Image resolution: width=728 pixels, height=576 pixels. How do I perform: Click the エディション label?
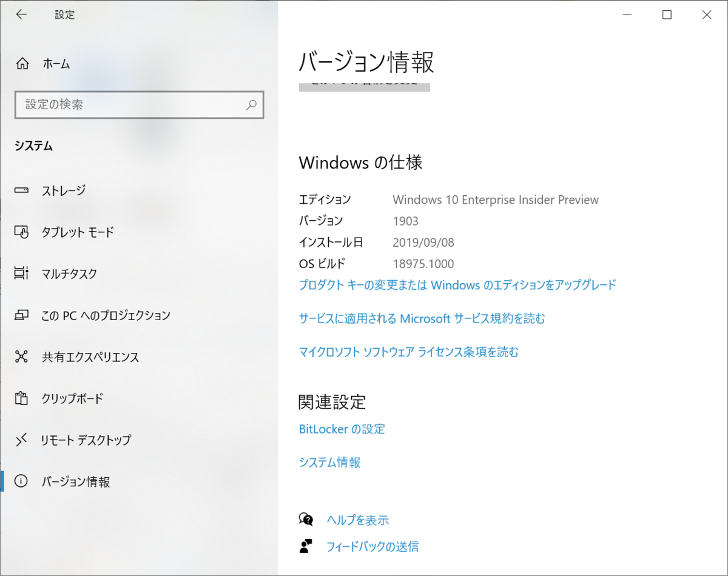[325, 199]
